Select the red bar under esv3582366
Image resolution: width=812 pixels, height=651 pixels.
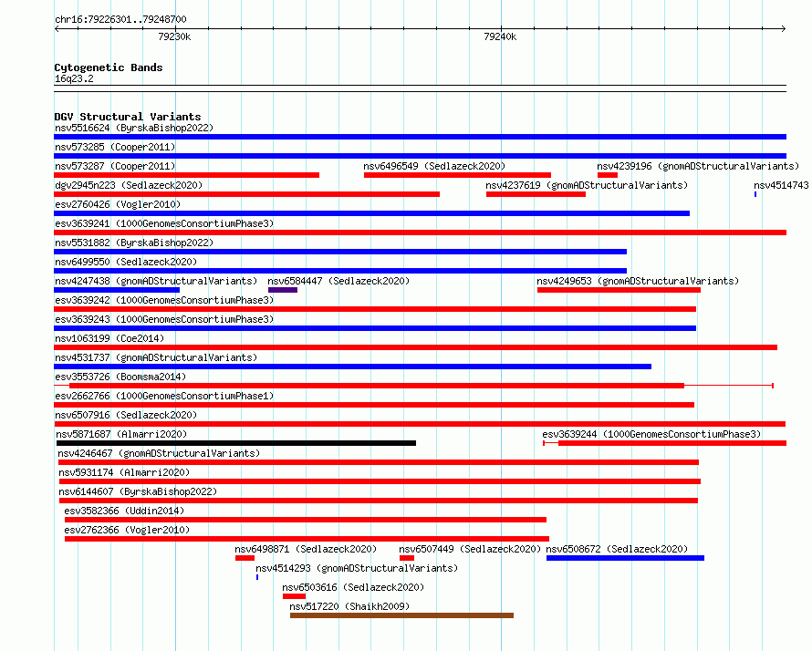coord(306,520)
